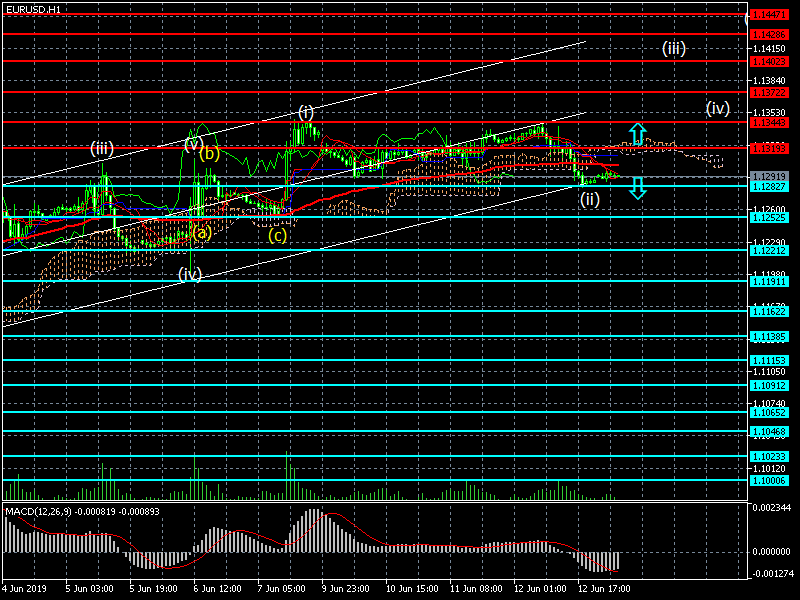Screen dimensions: 800x600
Task: Click the 1.10120 axis scale value
Action: pyautogui.click(x=769, y=469)
